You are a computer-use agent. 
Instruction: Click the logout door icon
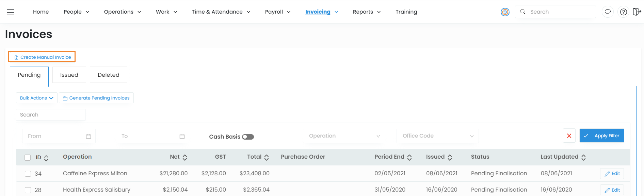(637, 12)
